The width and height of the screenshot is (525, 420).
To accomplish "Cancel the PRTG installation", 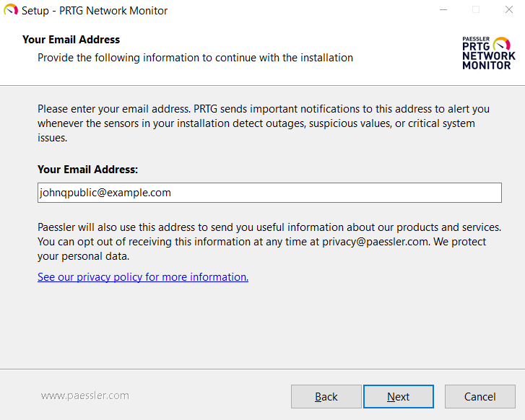I will coord(480,396).
